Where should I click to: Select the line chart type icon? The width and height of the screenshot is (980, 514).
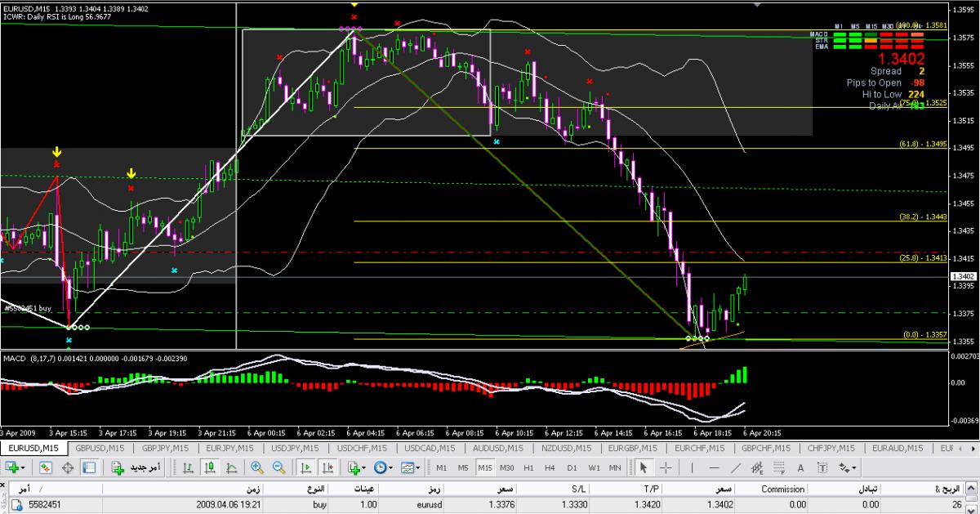pos(232,467)
